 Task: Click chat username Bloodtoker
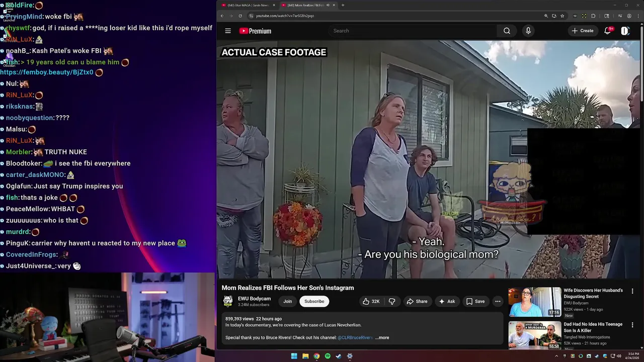pyautogui.click(x=24, y=163)
